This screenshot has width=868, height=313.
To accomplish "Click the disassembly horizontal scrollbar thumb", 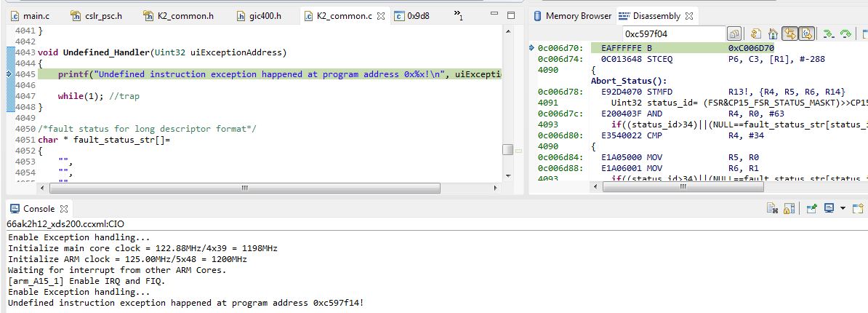I will tap(683, 186).
